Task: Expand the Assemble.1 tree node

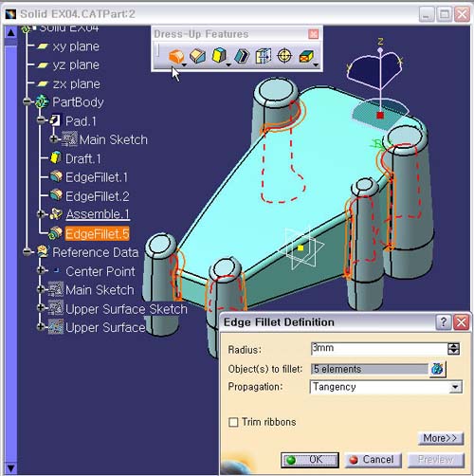Action: coord(41,214)
